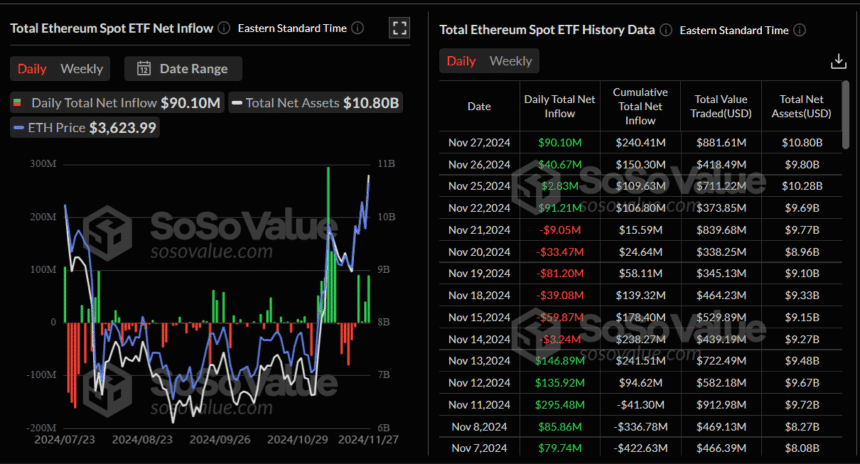Click the green-red swatch of Daily Total Net Inflow

pyautogui.click(x=17, y=103)
